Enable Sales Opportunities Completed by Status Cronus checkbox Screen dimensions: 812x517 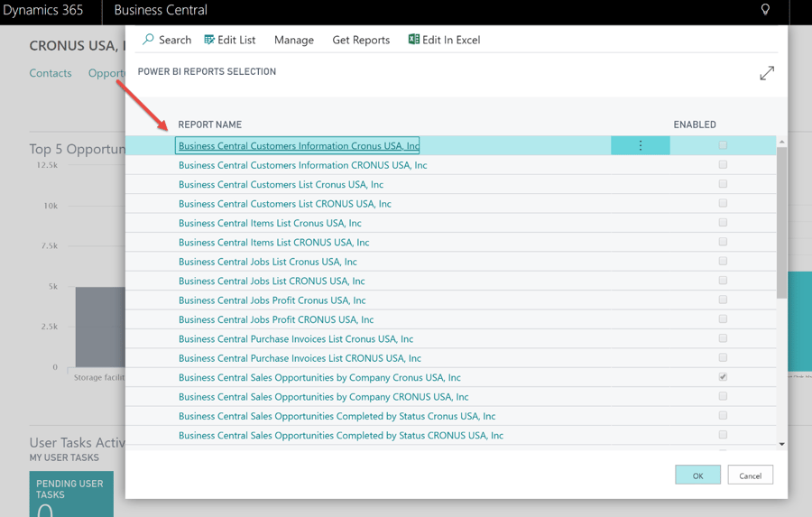[x=723, y=415]
